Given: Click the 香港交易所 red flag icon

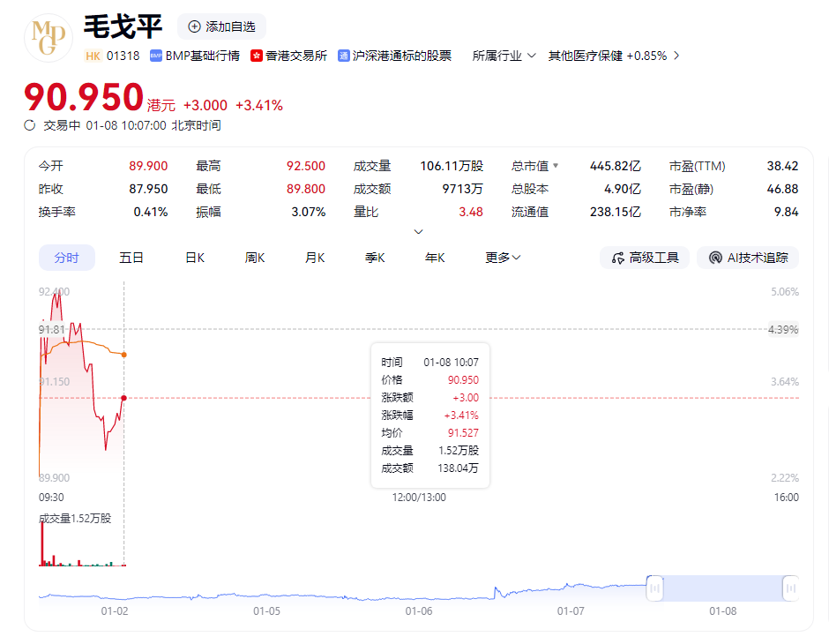Looking at the screenshot, I should click(x=257, y=56).
